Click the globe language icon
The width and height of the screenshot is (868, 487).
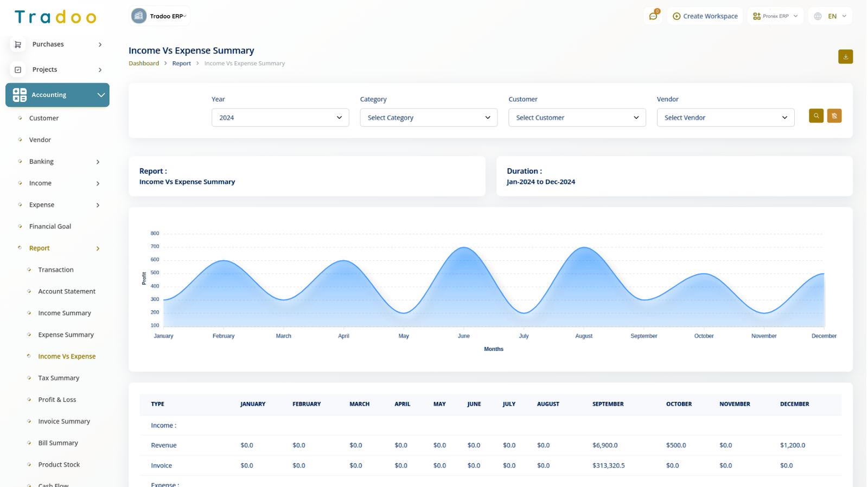pyautogui.click(x=818, y=16)
